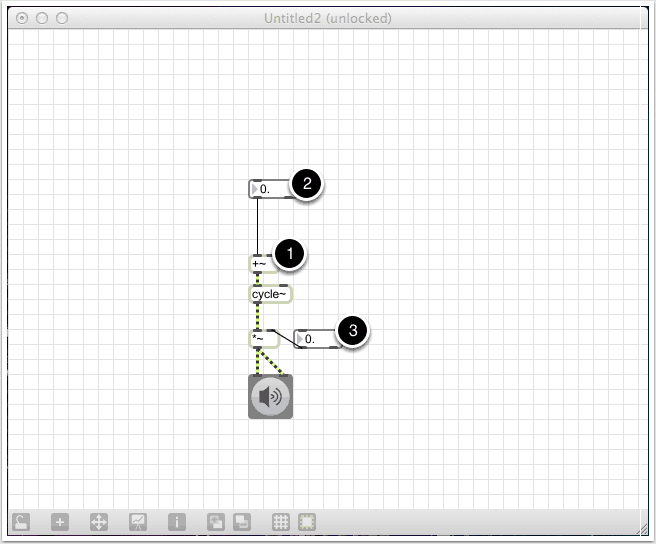The image size is (656, 544).
Task: Click the Untitled2 (unlocked) window title
Action: [327, 18]
